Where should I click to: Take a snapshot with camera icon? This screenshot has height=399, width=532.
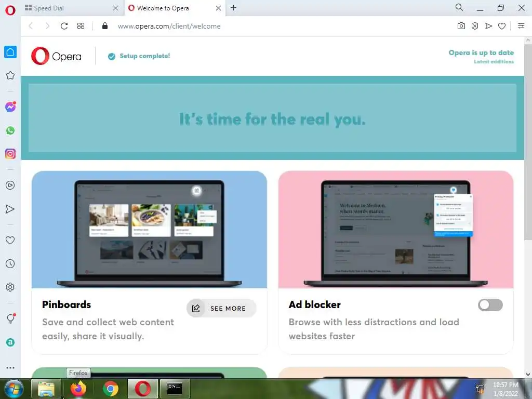[461, 26]
